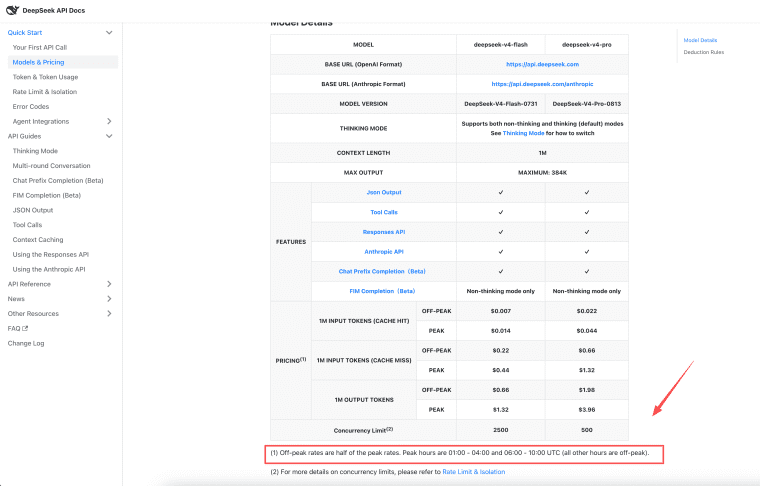The width and height of the screenshot is (760, 486).
Task: Open the Error Codes page
Action: [x=31, y=107]
